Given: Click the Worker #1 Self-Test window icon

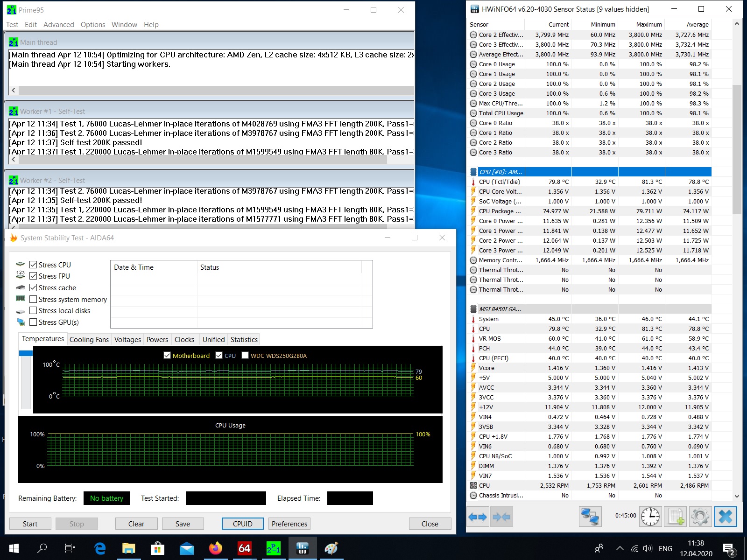Looking at the screenshot, I should point(13,112).
